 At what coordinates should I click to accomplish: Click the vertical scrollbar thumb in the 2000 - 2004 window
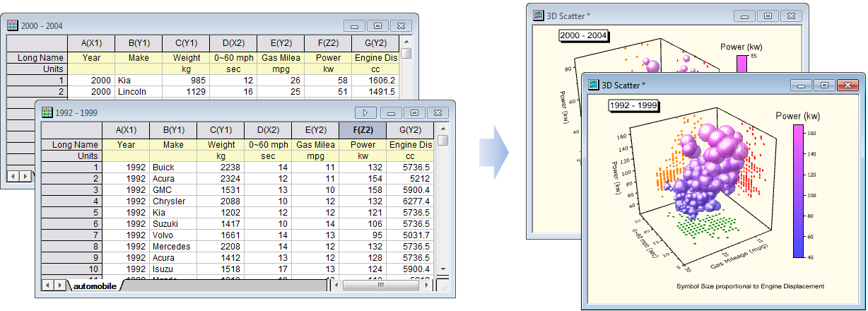tap(406, 53)
